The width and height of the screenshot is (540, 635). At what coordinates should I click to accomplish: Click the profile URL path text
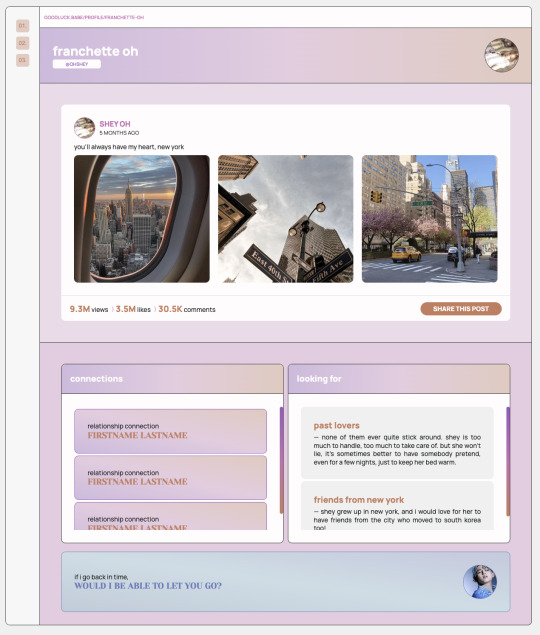[94, 17]
